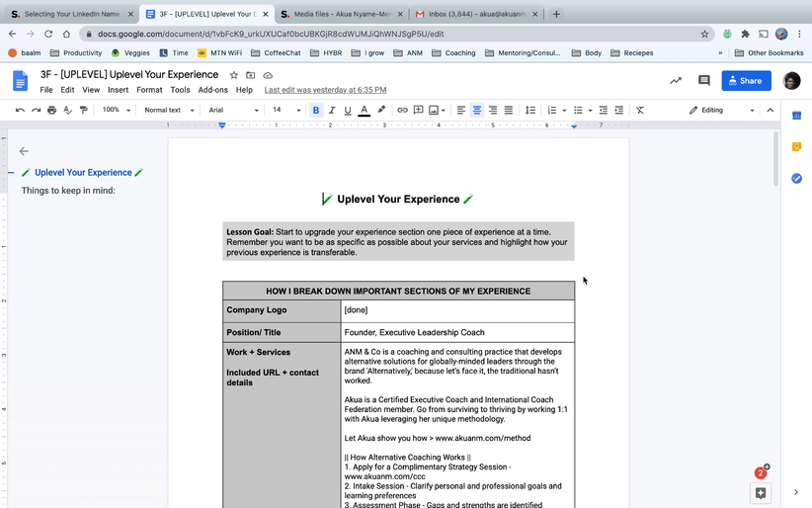The height and width of the screenshot is (508, 812).
Task: Click the Move to folder icon
Action: tap(251, 75)
